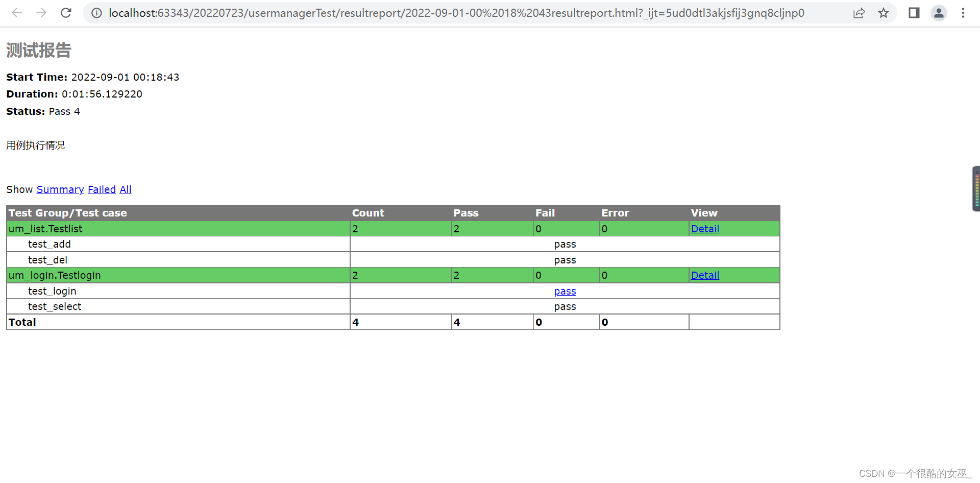Click the floating widget on right edge

[x=976, y=188]
